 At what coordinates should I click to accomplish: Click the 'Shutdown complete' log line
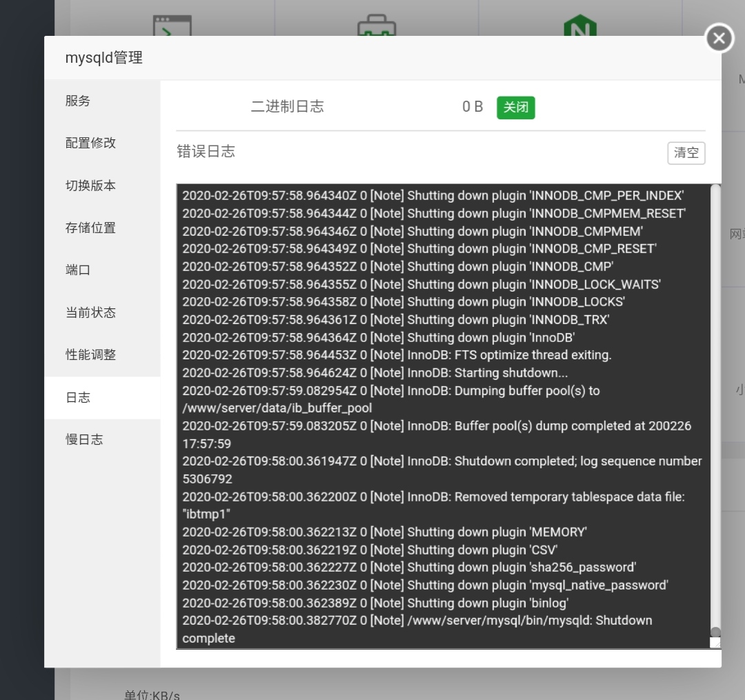(417, 629)
